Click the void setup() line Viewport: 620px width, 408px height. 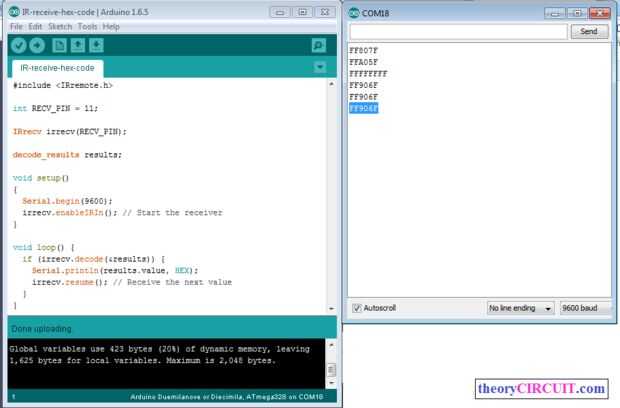click(41, 178)
